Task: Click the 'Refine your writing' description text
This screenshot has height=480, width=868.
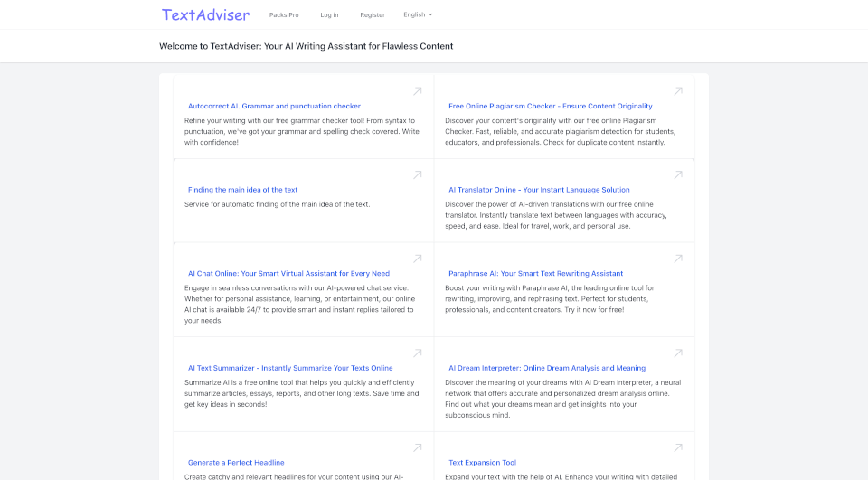Action: click(302, 132)
